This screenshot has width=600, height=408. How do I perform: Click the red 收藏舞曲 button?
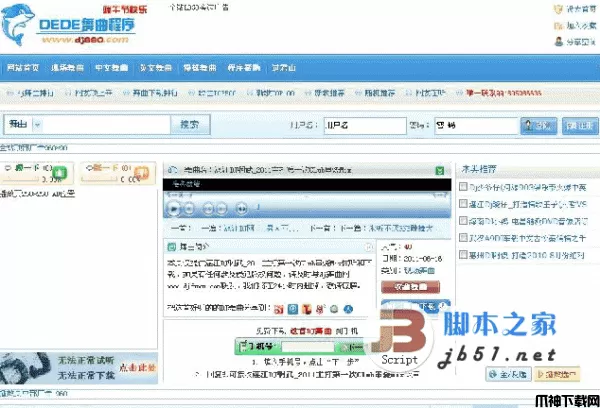click(x=410, y=287)
